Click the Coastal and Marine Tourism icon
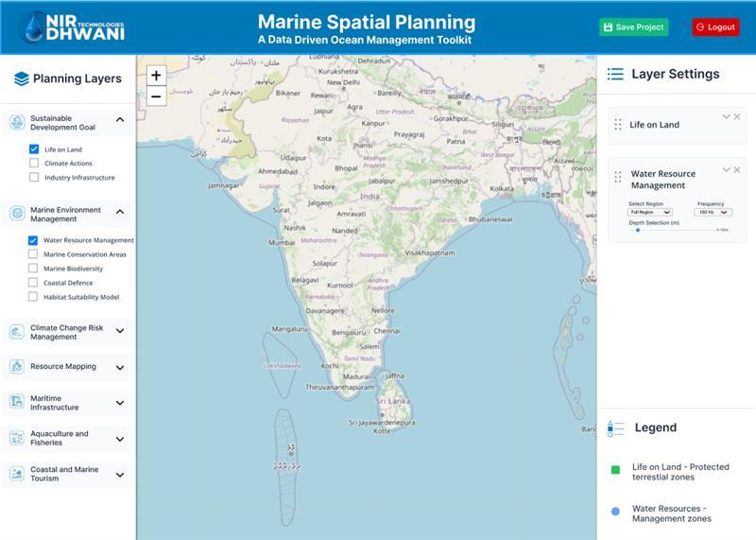Viewport: 756px width, 540px height. click(x=17, y=474)
